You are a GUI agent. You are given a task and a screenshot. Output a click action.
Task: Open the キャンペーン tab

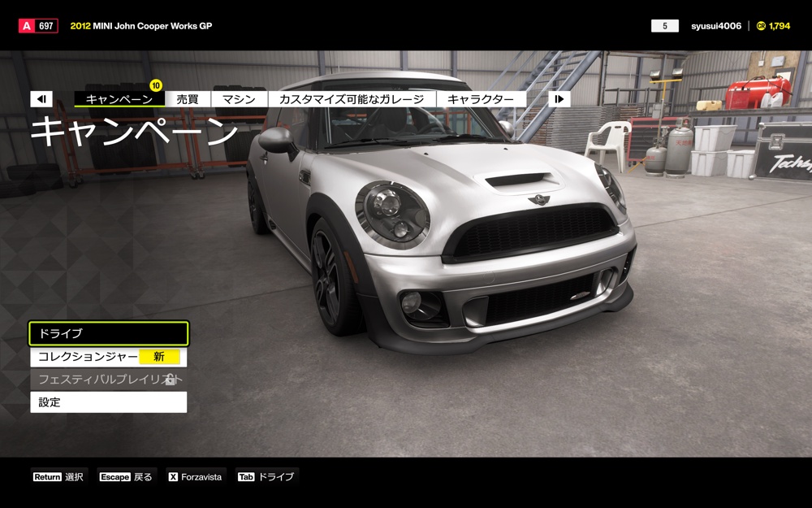coord(119,99)
